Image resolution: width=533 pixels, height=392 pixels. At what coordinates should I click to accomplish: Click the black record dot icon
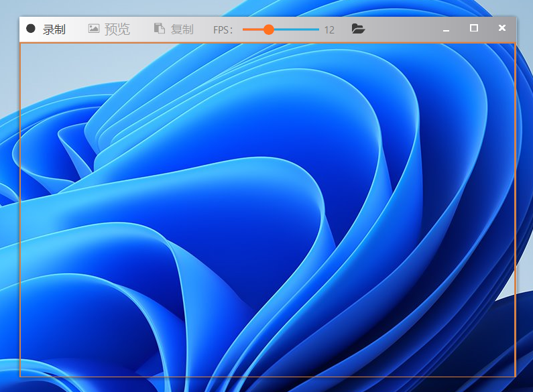31,29
